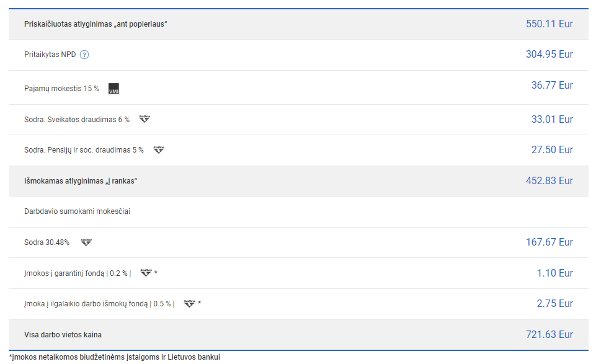Click Sodra logo in long-term benefits fund row
The width and height of the screenshot is (596, 364).
[x=190, y=303]
